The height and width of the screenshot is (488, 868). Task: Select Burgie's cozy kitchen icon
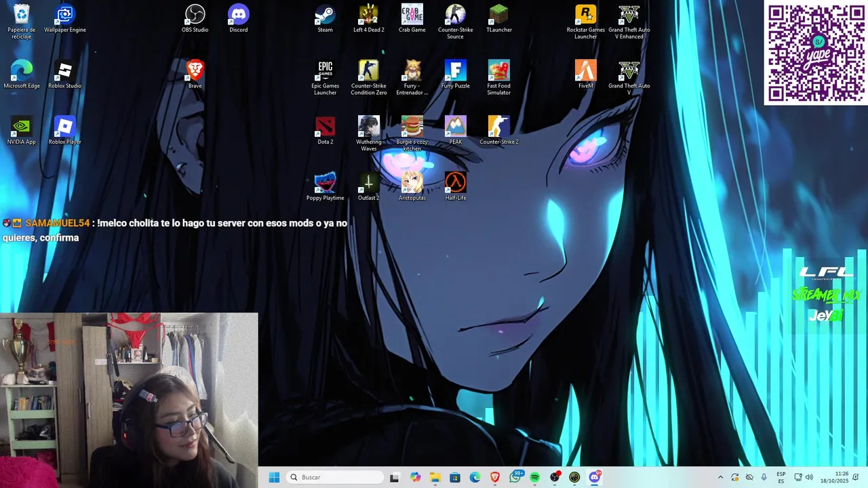tap(412, 134)
